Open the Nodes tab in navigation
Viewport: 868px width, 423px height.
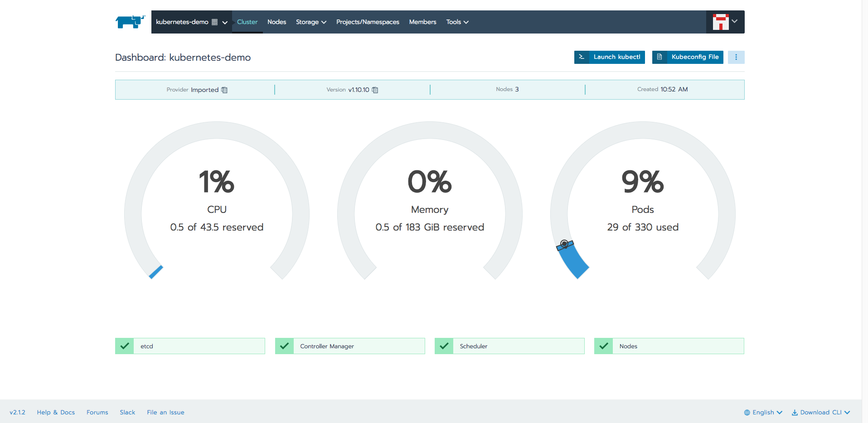[276, 22]
